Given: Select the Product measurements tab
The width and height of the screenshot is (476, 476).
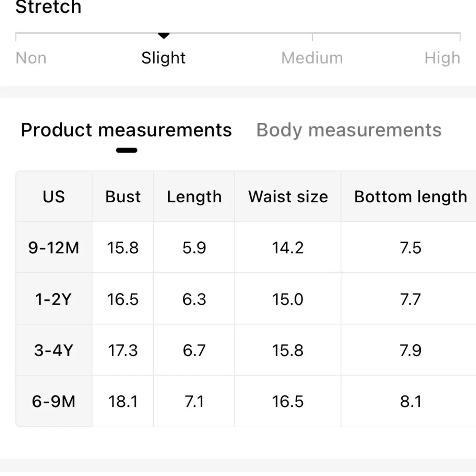Looking at the screenshot, I should (x=126, y=130).
